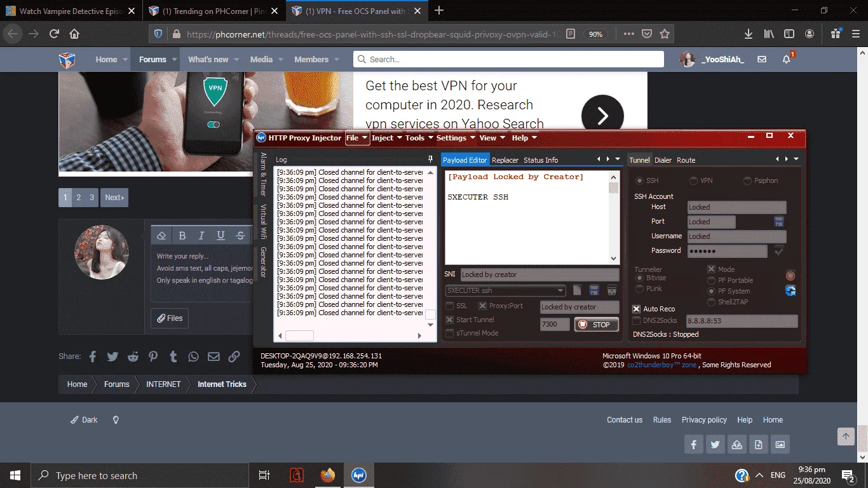Screen dimensions: 868x488
Task: Click the pin icon in the Log panel header
Action: (x=430, y=159)
